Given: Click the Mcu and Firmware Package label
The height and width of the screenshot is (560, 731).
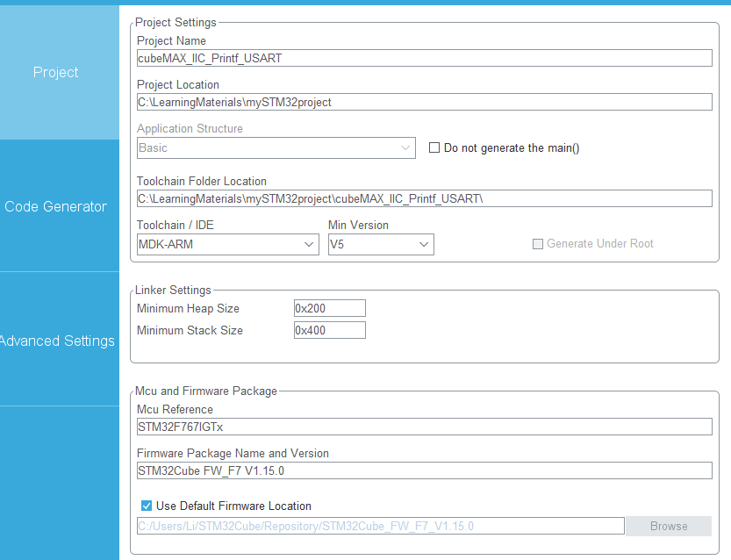Looking at the screenshot, I should click(x=206, y=391).
